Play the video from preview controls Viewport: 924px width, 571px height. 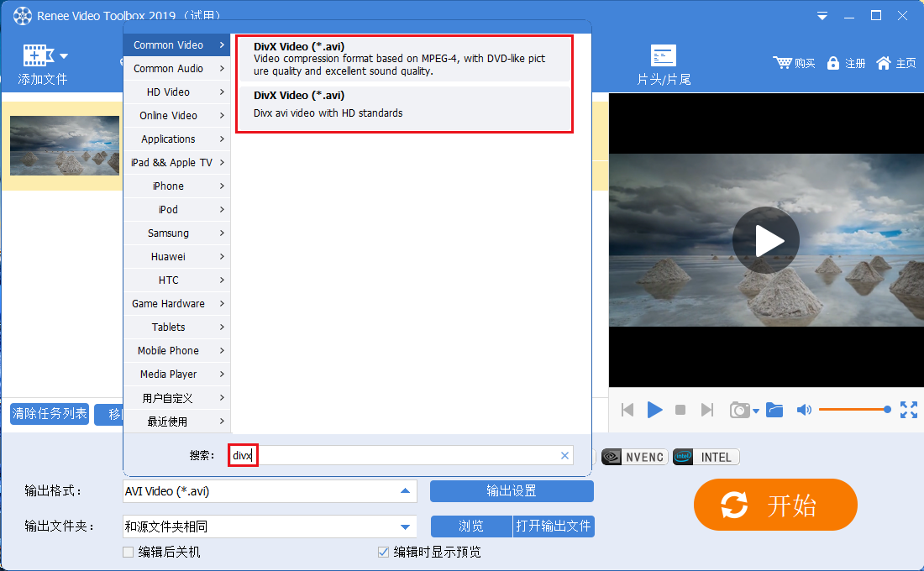(x=654, y=410)
